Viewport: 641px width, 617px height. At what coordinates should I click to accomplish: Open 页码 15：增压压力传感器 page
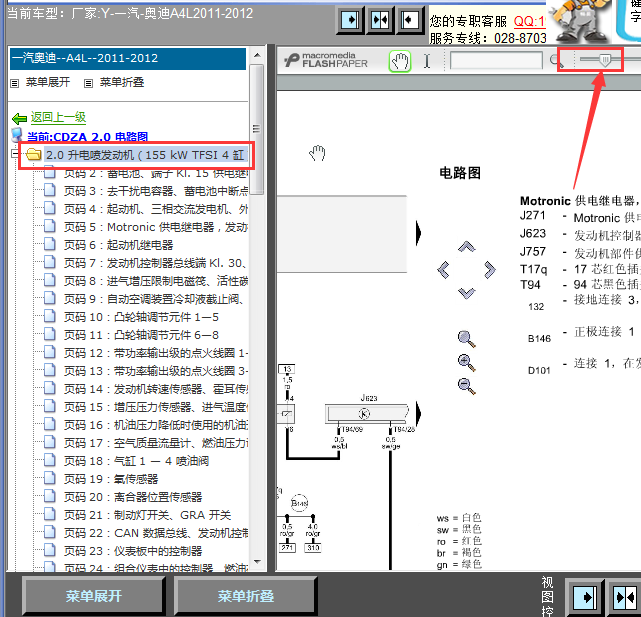pos(157,407)
